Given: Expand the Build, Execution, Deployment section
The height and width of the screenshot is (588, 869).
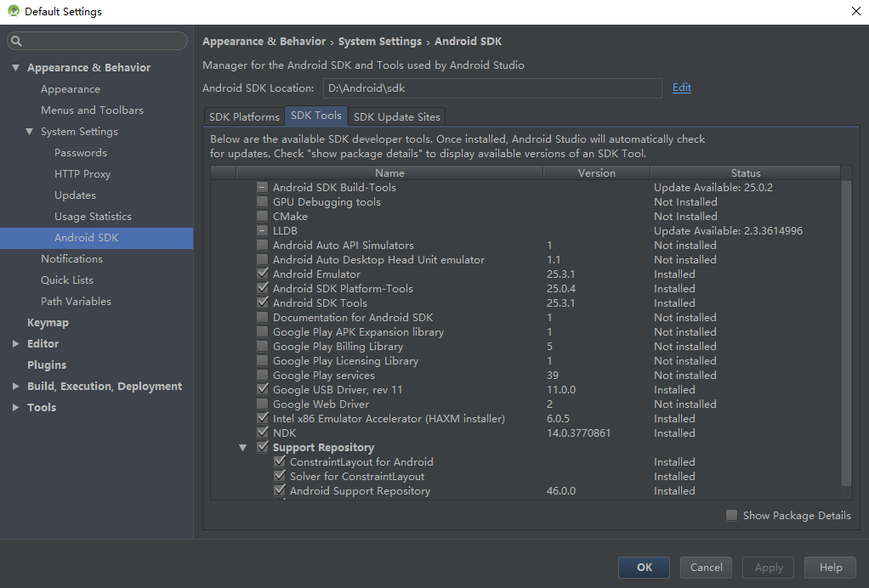Looking at the screenshot, I should pos(15,387).
